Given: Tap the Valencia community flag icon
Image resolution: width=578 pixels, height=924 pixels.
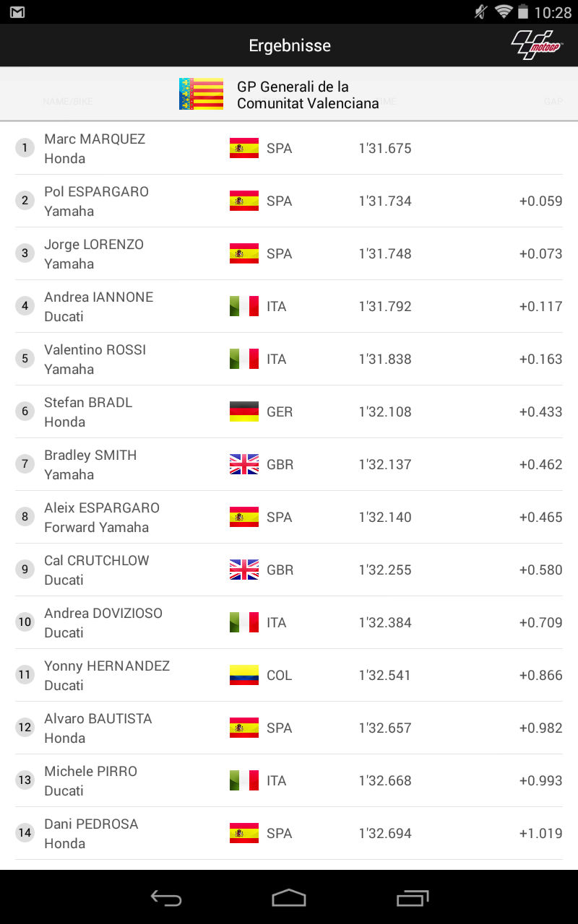Looking at the screenshot, I should click(201, 94).
